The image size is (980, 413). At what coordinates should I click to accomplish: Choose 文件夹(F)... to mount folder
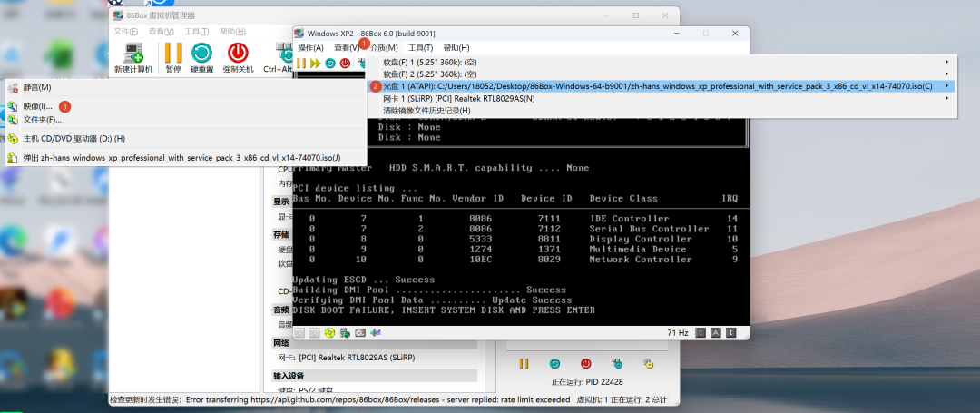point(186,119)
